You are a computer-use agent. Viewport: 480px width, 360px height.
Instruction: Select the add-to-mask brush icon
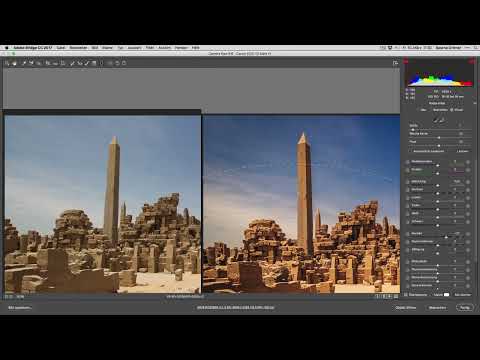(436, 120)
